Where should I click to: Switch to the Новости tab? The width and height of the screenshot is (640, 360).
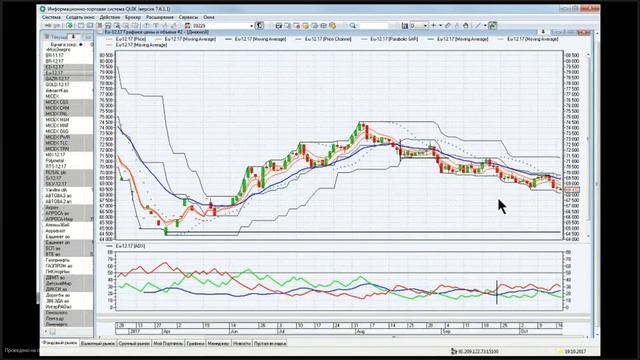click(242, 344)
